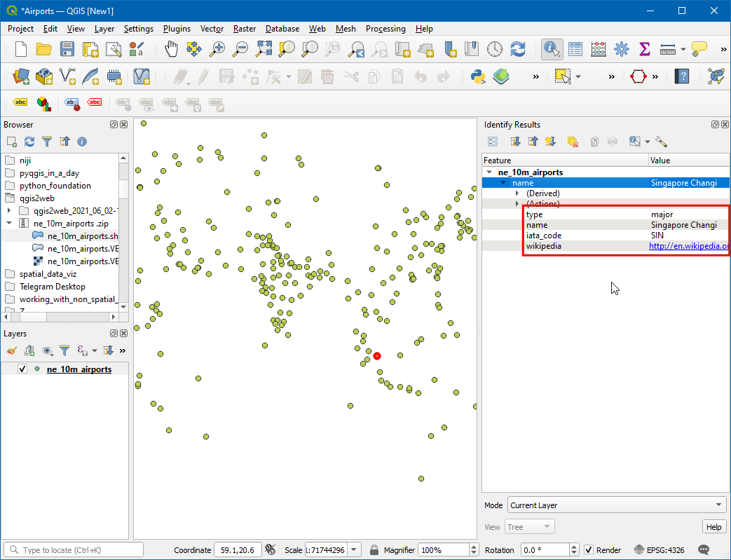Activate the Identify Features tool
The image size is (731, 560).
(552, 49)
